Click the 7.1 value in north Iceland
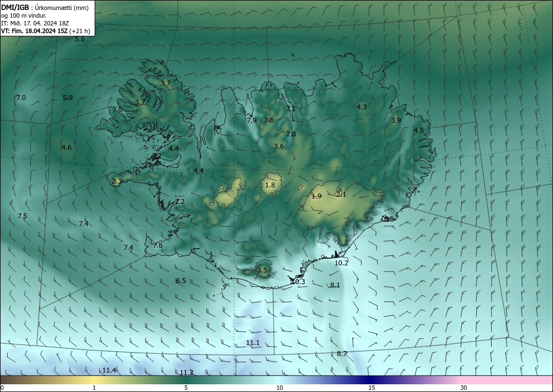This screenshot has height=392, width=553. 291,108
